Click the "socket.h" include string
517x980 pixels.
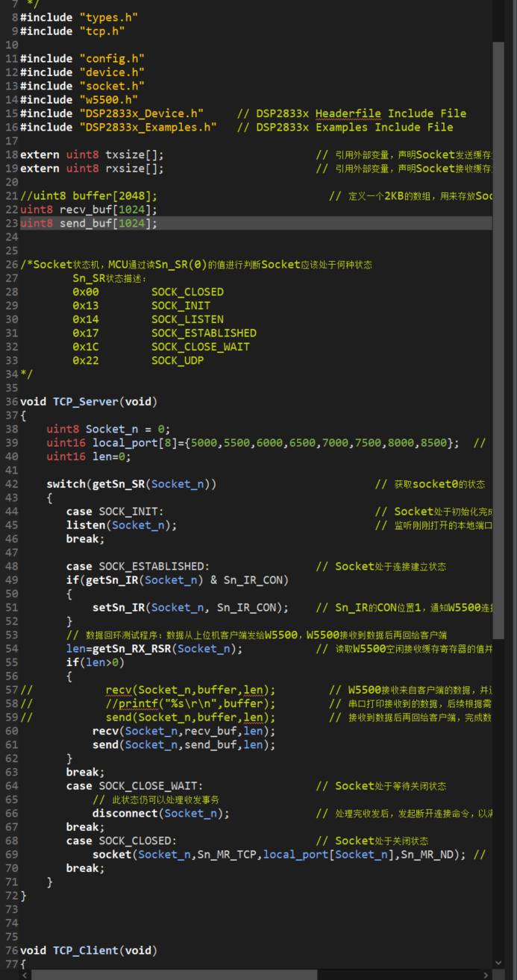pos(112,86)
